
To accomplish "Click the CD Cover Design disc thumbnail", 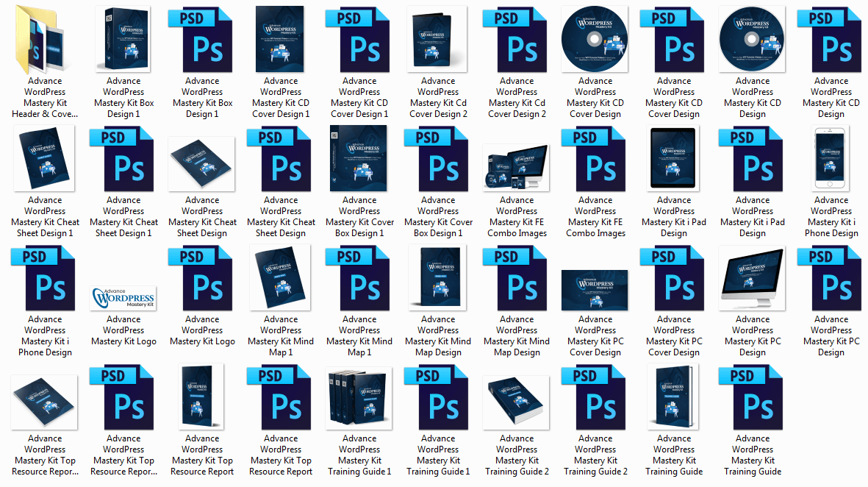I will pyautogui.click(x=595, y=39).
